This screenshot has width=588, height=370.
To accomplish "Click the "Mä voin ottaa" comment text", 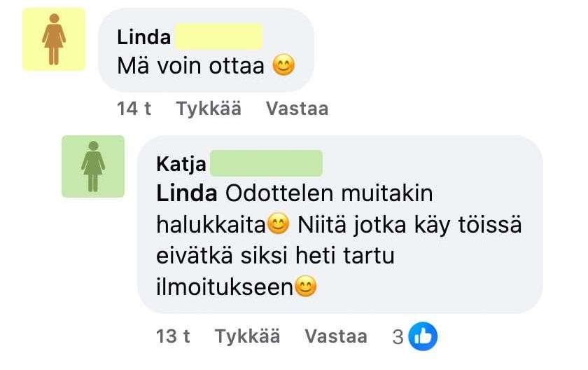I will coord(190,67).
